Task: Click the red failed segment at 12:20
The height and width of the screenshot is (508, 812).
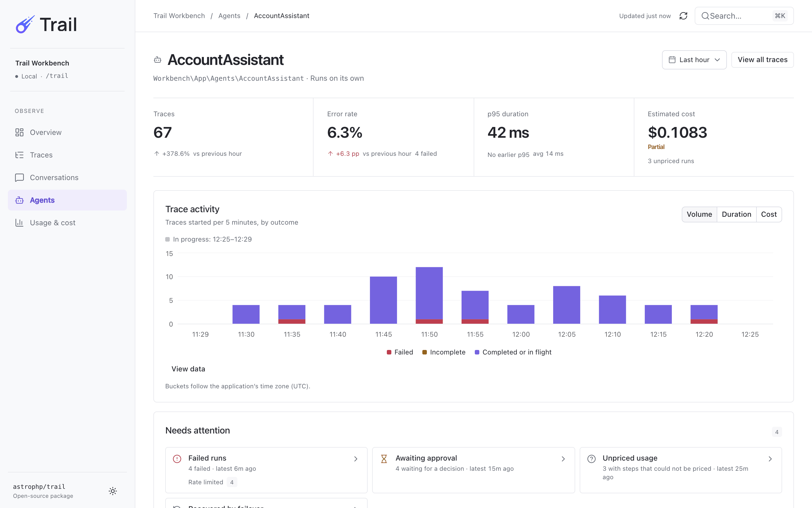Action: (704, 321)
